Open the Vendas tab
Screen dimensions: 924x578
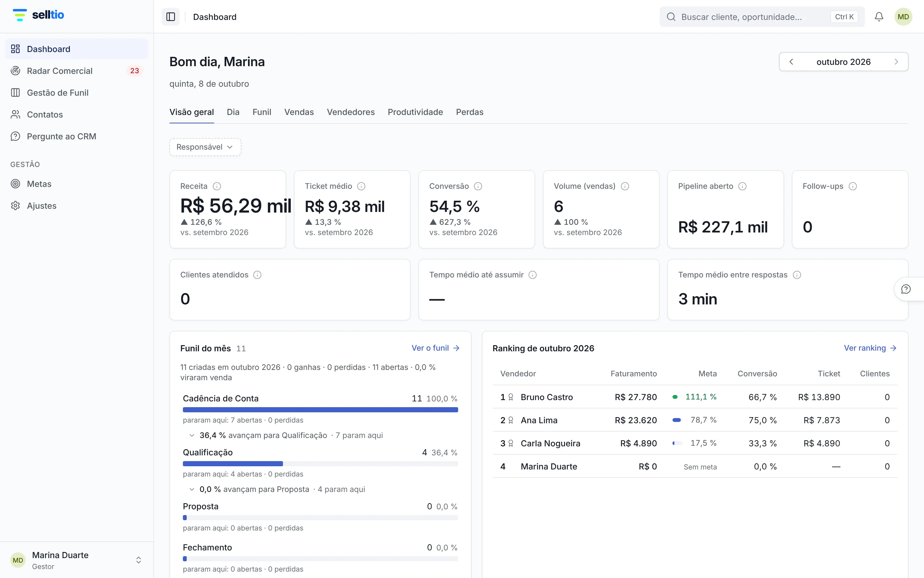coord(299,112)
